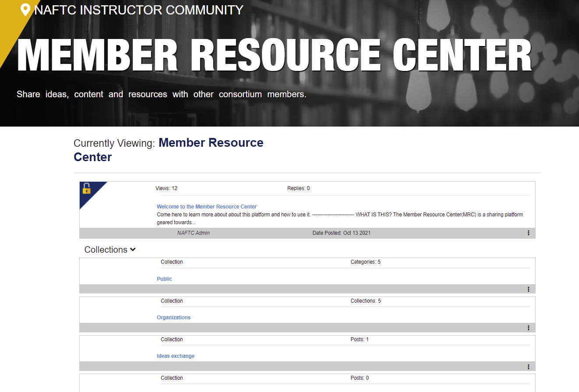Open the Welcome to the Member Resource Center post
579x392 pixels.
coord(206,207)
